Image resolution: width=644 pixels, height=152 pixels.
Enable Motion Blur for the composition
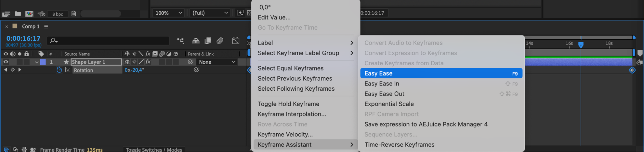[220, 41]
